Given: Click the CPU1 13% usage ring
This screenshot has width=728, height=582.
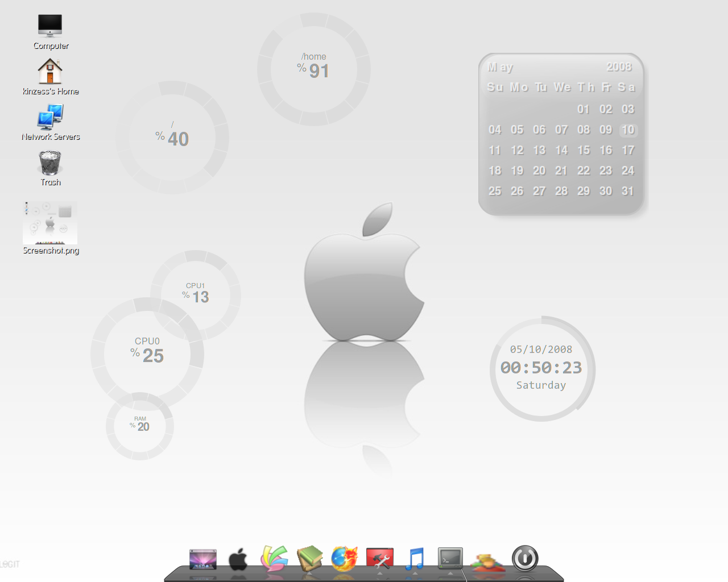Looking at the screenshot, I should coord(196,295).
